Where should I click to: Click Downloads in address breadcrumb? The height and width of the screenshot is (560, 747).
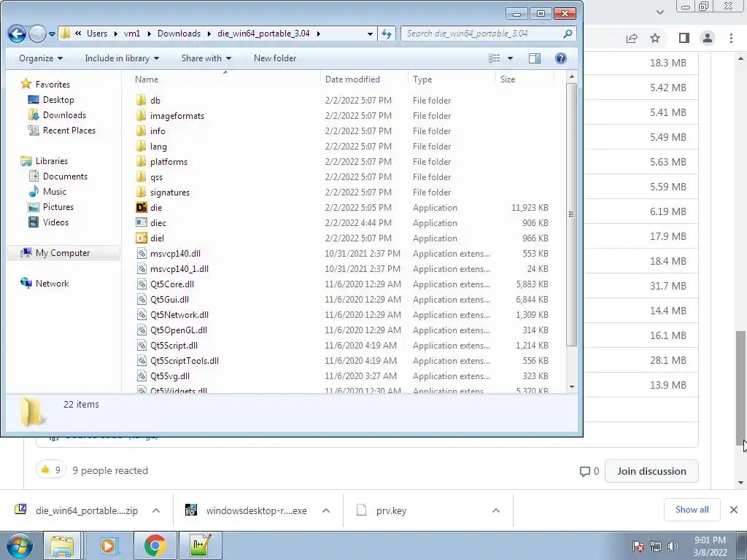pos(179,34)
